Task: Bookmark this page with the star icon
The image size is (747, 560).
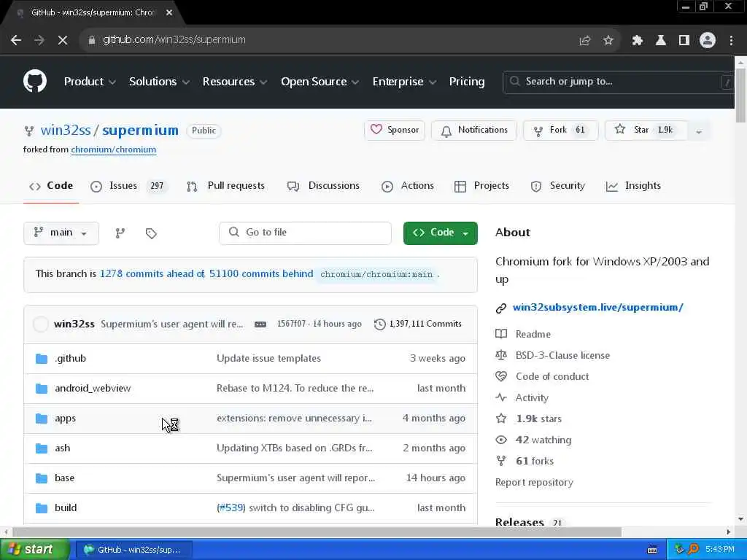Action: point(608,41)
